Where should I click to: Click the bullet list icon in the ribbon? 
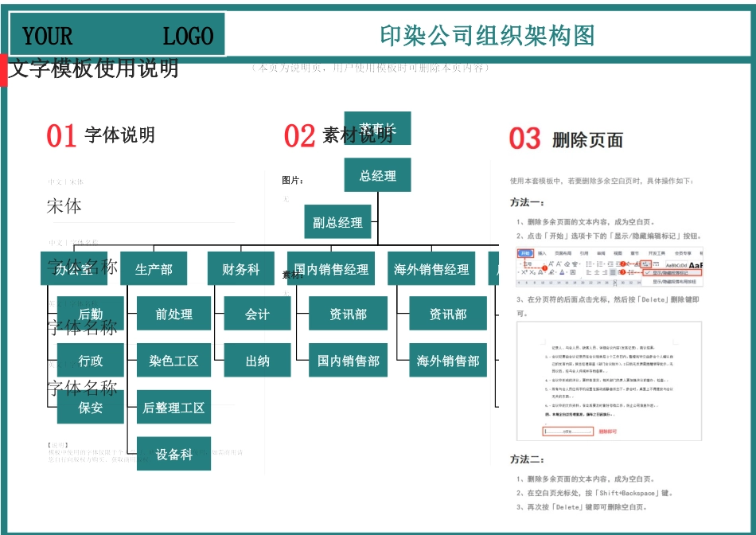[x=590, y=264]
